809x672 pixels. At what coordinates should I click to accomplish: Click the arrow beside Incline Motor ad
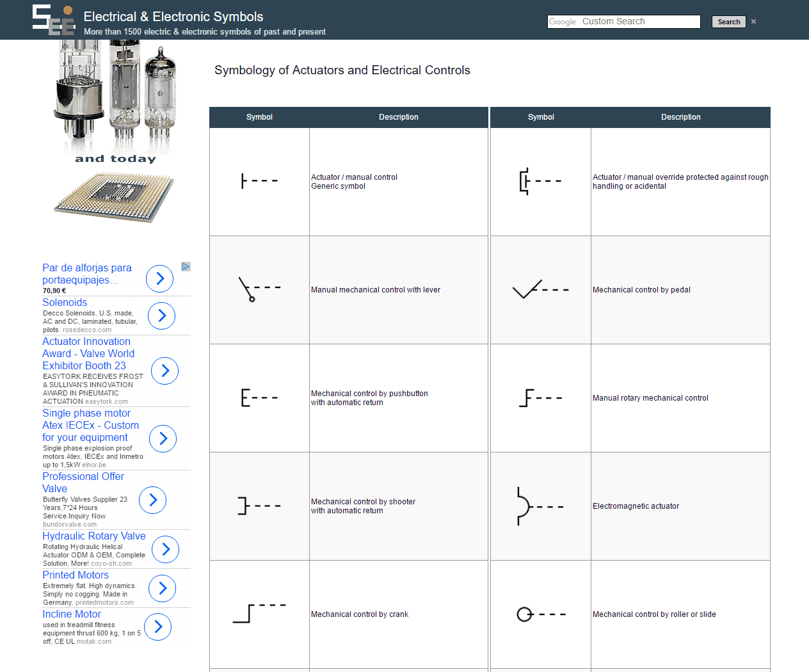point(158,627)
